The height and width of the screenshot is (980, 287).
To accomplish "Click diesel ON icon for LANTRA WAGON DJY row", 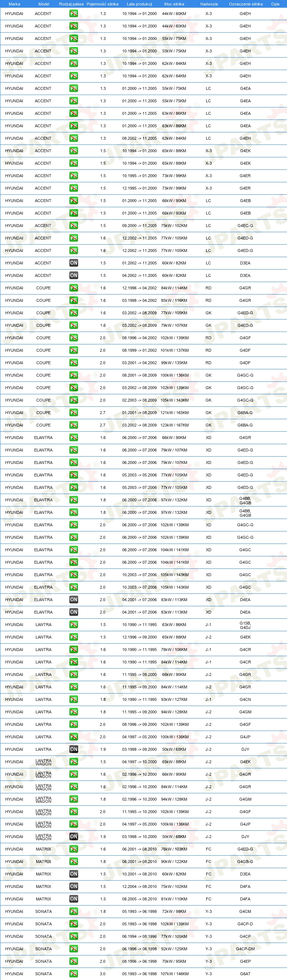I will (73, 837).
